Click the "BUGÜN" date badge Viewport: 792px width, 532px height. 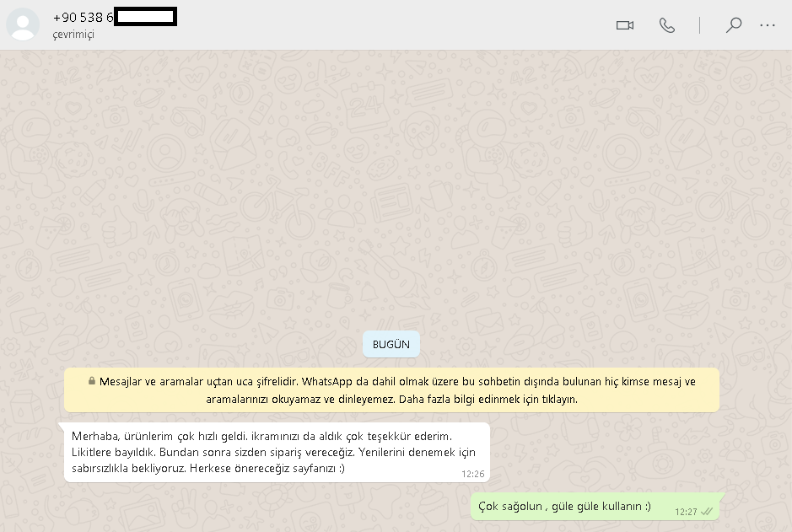click(391, 344)
